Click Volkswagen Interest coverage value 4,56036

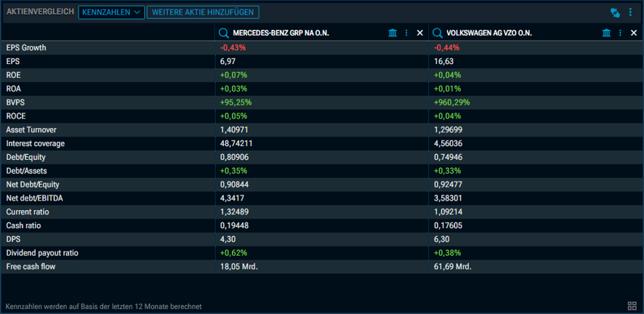coord(448,144)
